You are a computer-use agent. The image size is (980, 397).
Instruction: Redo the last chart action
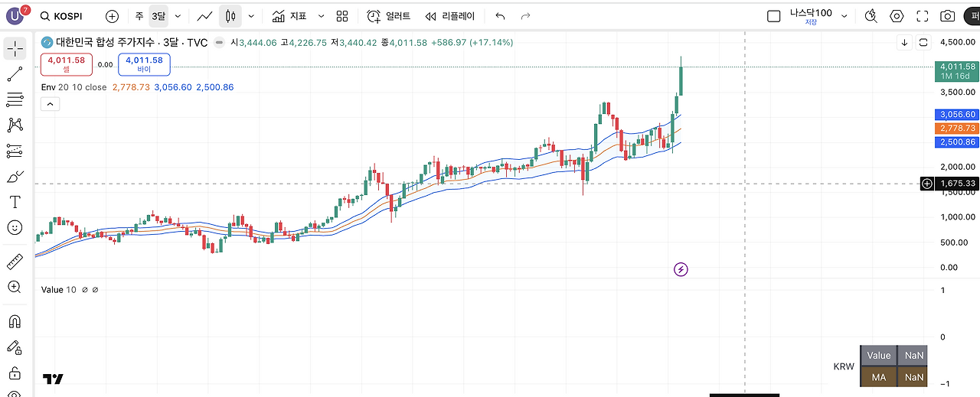point(525,16)
